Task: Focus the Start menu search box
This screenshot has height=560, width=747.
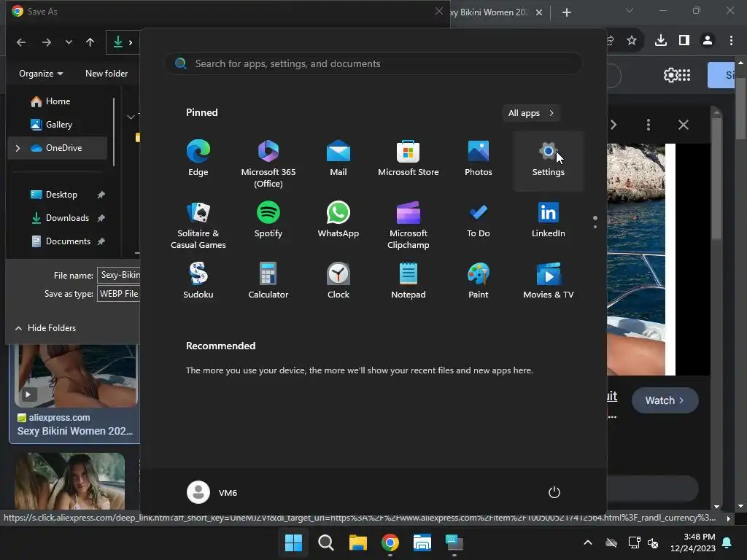Action: pos(373,64)
